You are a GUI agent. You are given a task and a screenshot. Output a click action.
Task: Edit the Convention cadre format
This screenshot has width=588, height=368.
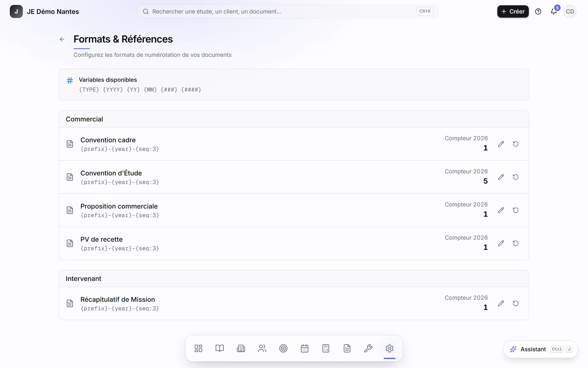(x=501, y=144)
